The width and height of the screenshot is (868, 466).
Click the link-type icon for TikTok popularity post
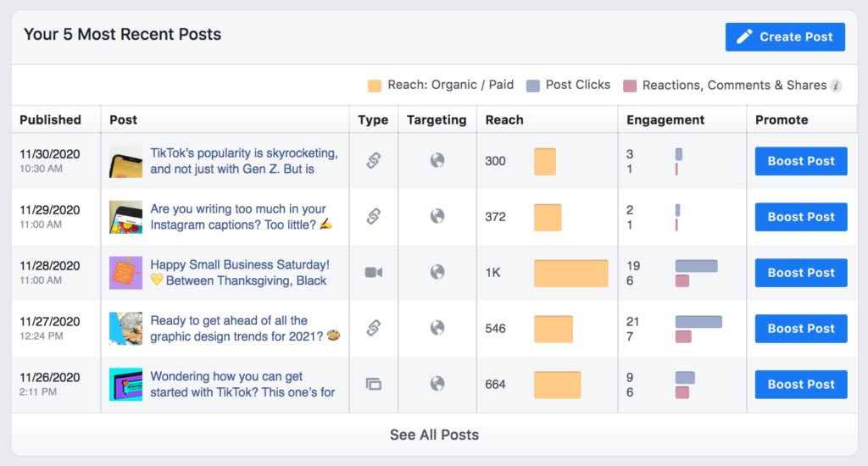[374, 160]
